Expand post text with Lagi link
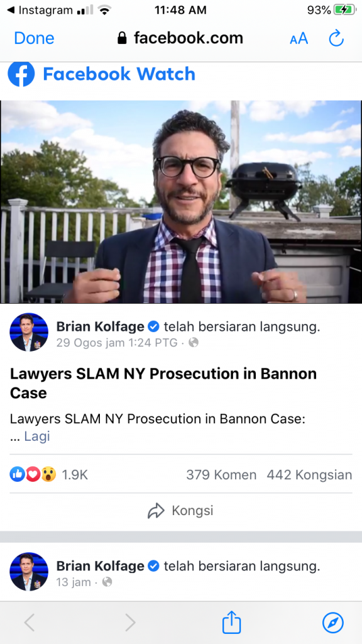 pos(37,436)
